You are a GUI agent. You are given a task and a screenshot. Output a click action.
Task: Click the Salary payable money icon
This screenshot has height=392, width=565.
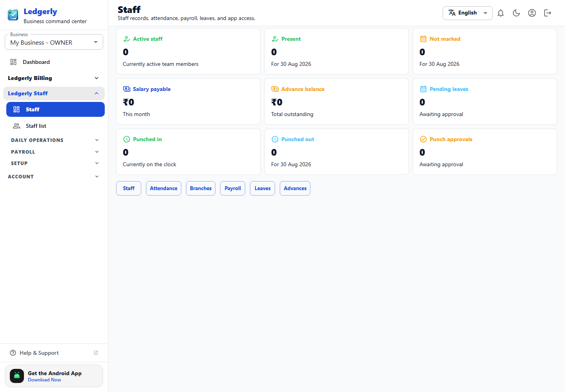127,89
